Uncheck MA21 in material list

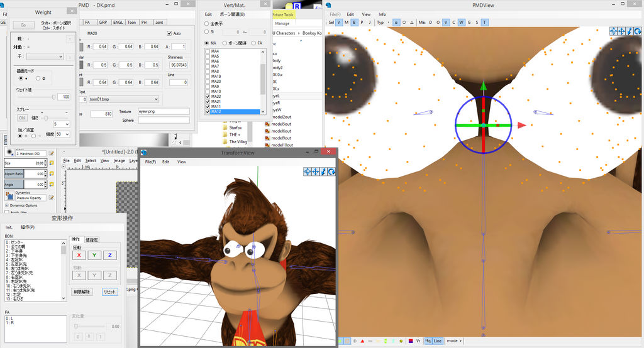click(208, 101)
